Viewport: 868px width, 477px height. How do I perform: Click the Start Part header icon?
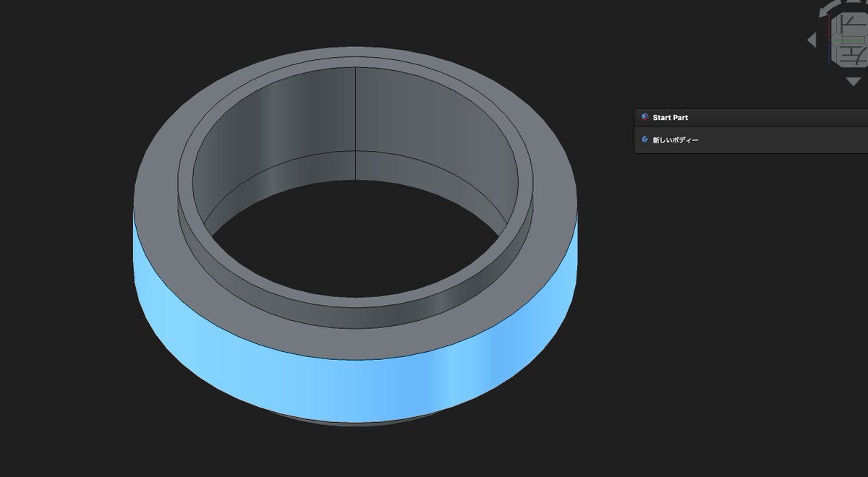tap(644, 117)
